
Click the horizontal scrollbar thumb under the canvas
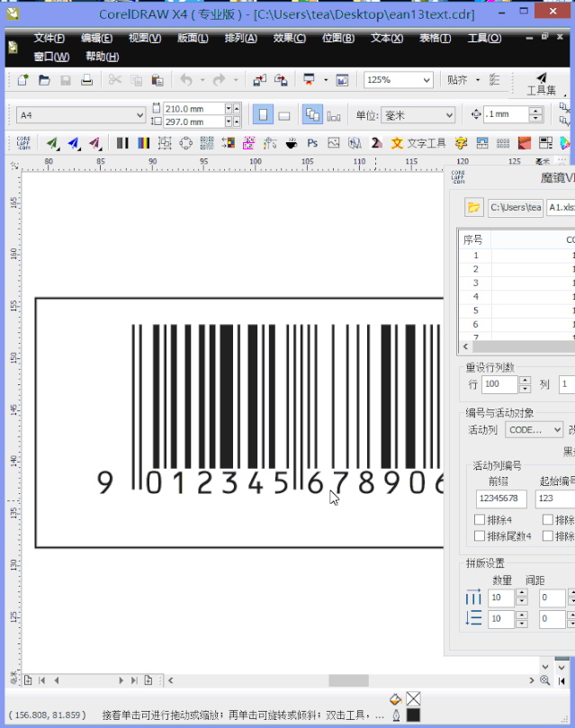tap(348, 680)
